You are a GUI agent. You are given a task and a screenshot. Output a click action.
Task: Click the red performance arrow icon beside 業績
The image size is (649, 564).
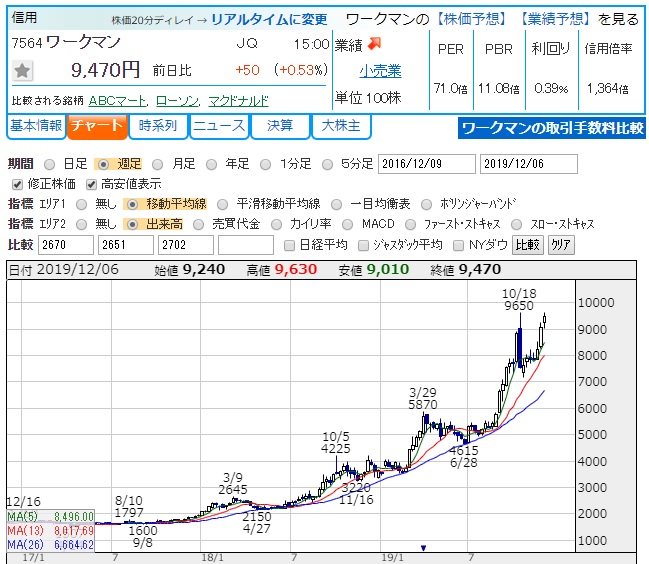point(374,44)
